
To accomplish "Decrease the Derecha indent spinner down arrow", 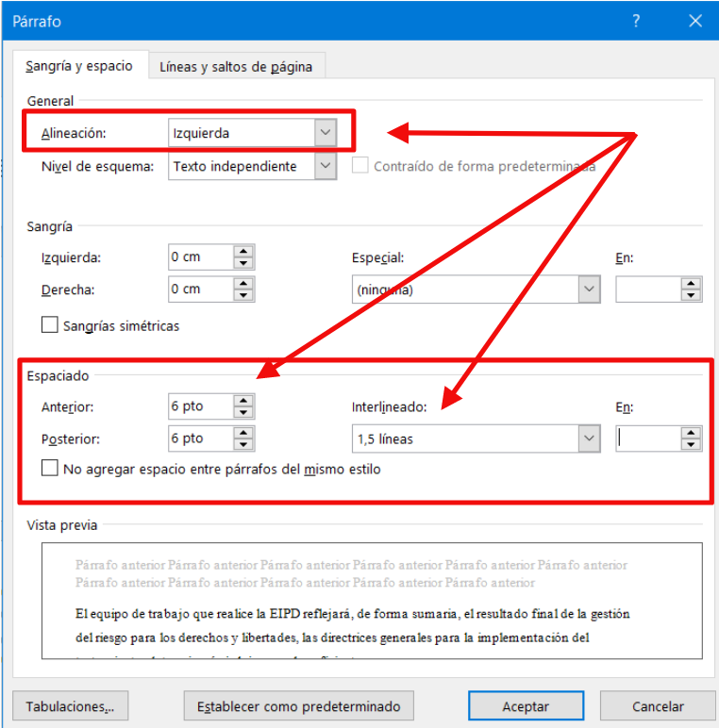I will [x=243, y=295].
